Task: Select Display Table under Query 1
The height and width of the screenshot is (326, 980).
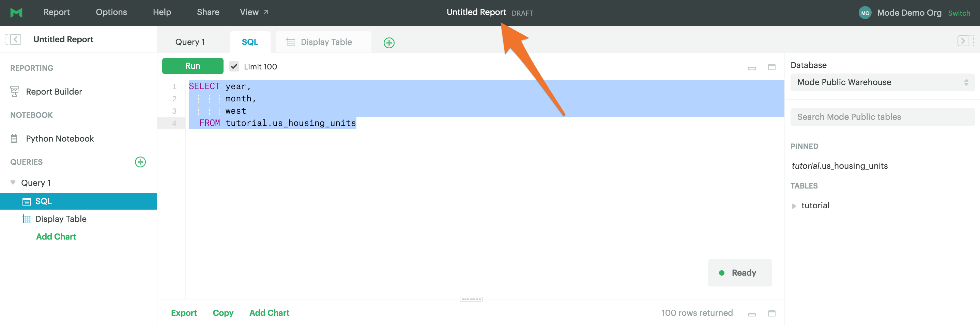Action: [x=61, y=219]
